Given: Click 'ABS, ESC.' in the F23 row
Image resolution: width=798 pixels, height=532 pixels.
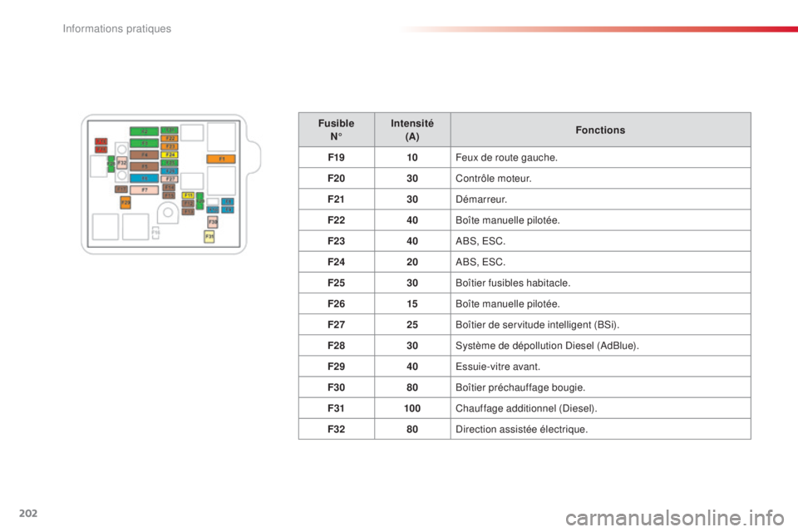Looking at the screenshot, I should pyautogui.click(x=480, y=241).
